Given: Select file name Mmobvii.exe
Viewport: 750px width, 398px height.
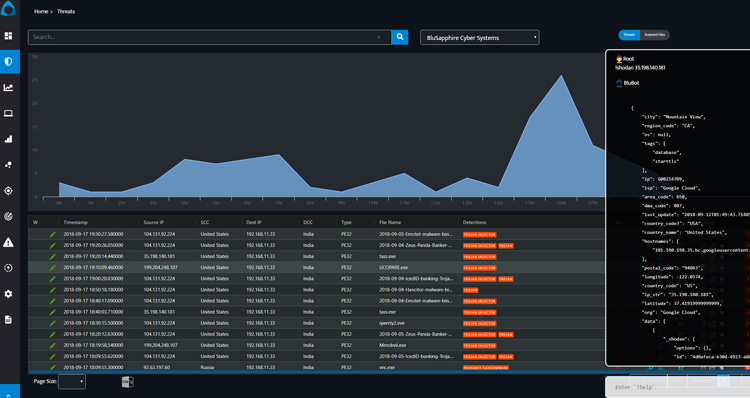Looking at the screenshot, I should point(393,345).
